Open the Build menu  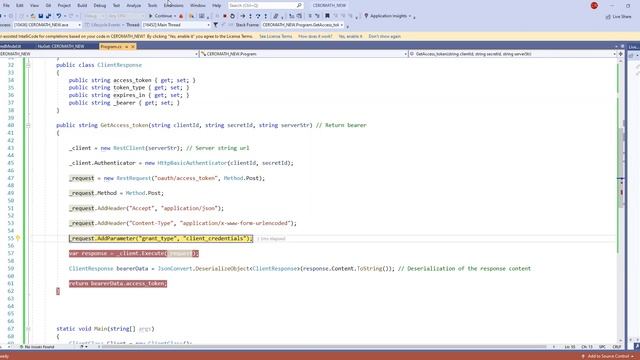tap(82, 5)
